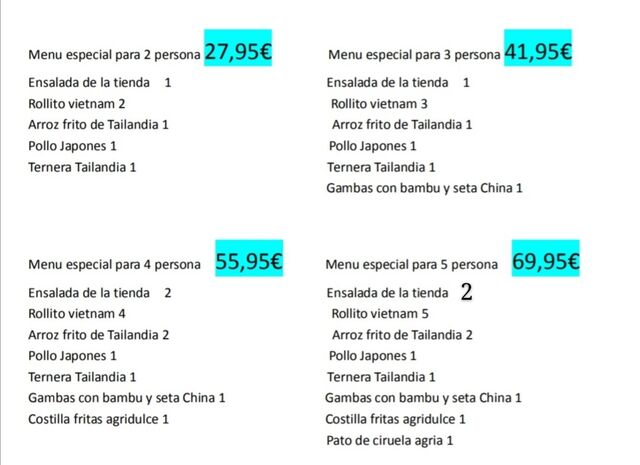Select the 'Rollito vietnam 4' item
Image resolution: width=640 pixels, height=465 pixels.
coord(77,314)
